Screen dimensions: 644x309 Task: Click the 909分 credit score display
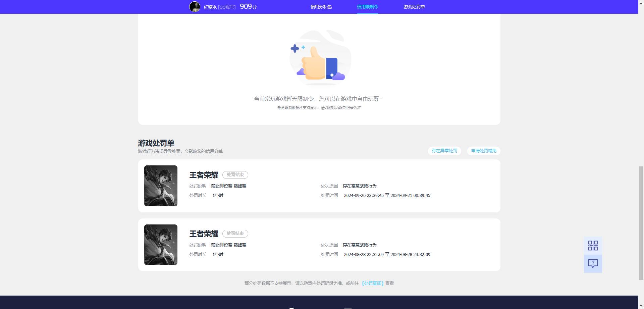click(x=248, y=6)
